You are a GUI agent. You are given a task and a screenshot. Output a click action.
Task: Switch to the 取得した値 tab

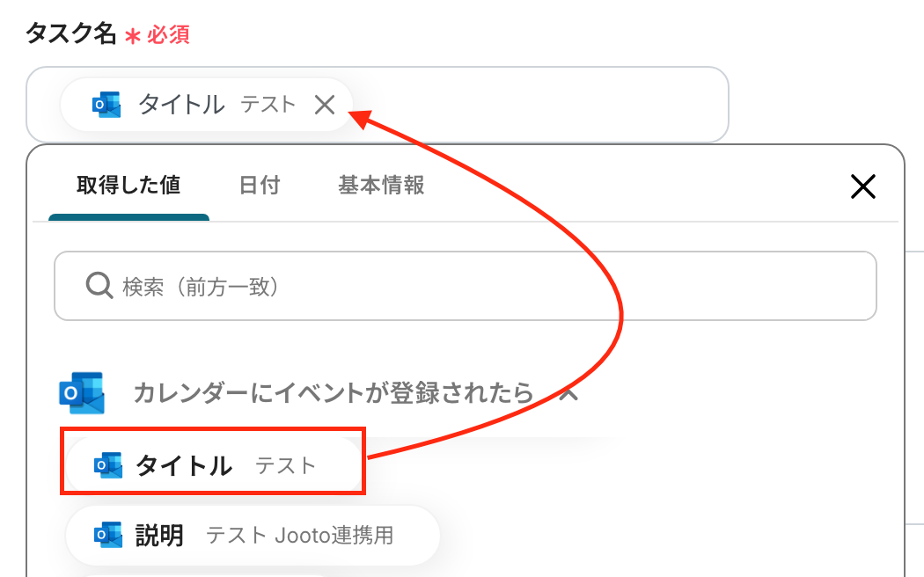128,186
